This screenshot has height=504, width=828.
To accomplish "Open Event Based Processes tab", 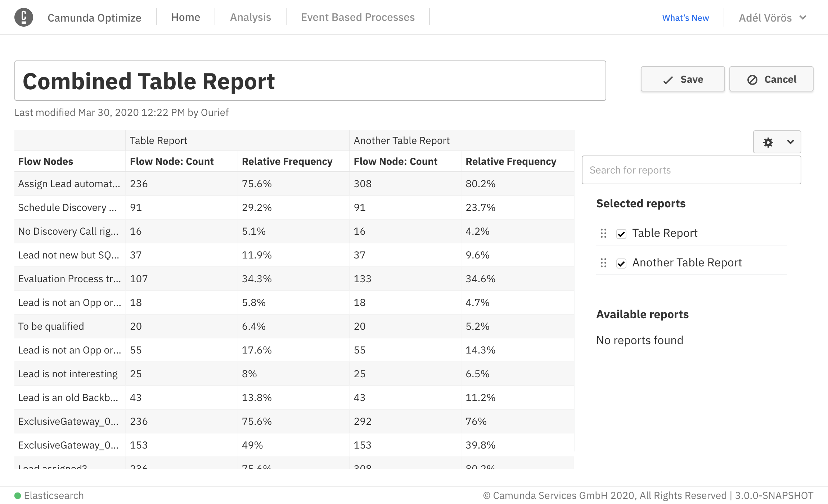I will pyautogui.click(x=357, y=17).
